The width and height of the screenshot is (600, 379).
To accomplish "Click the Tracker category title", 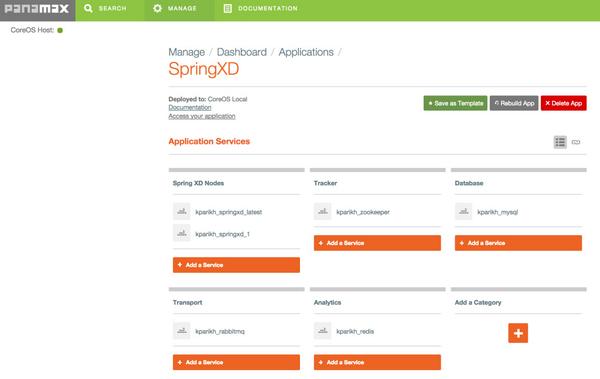I will coord(325,183).
